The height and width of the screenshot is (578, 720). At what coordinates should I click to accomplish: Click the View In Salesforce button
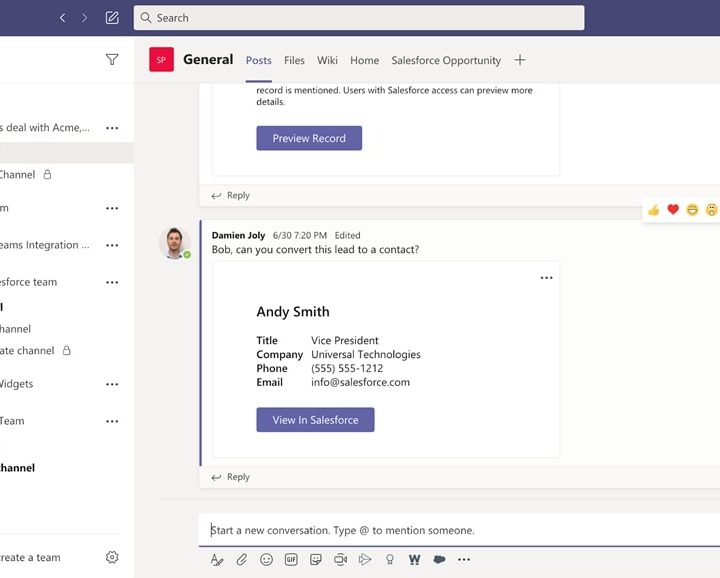(315, 420)
